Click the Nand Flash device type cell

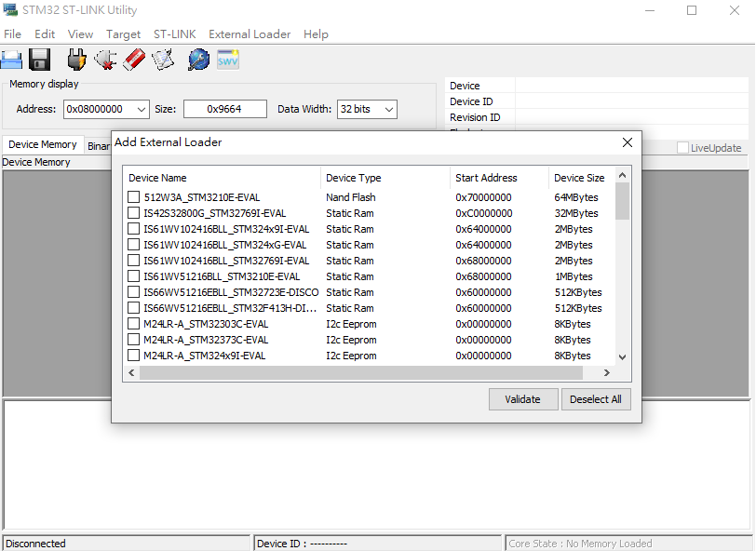(x=350, y=197)
